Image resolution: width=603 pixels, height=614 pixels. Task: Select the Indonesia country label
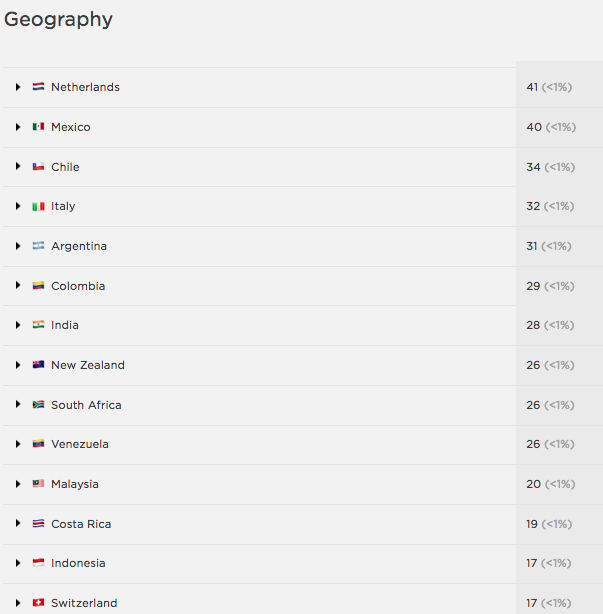click(78, 563)
